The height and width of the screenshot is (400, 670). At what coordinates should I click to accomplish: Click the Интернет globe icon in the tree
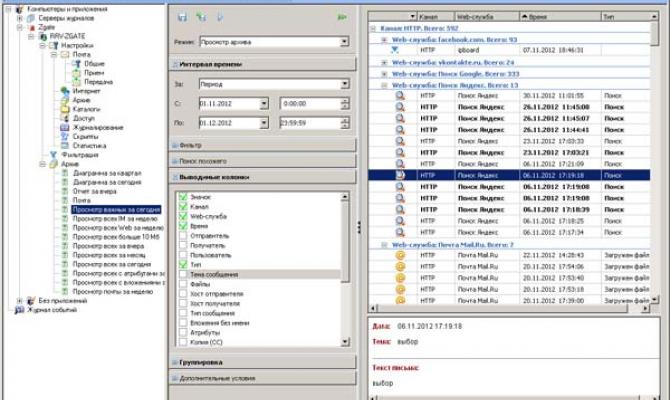[x=65, y=91]
